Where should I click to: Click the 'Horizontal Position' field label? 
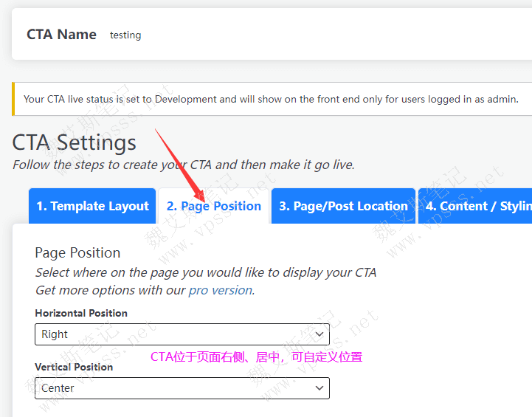[x=81, y=313]
